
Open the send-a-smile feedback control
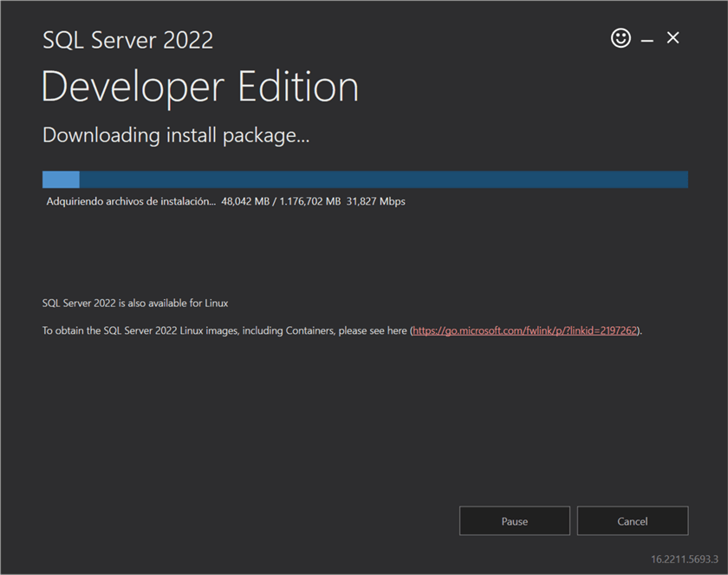tap(621, 38)
